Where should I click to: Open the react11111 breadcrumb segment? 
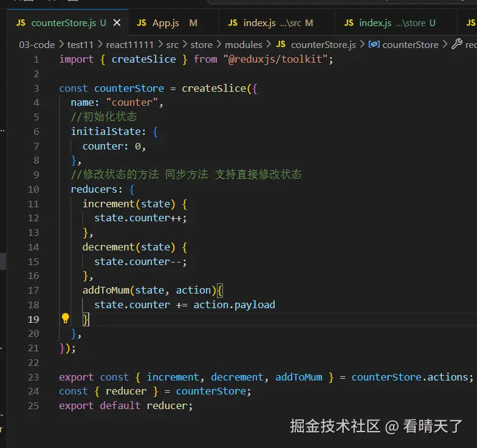(x=130, y=45)
